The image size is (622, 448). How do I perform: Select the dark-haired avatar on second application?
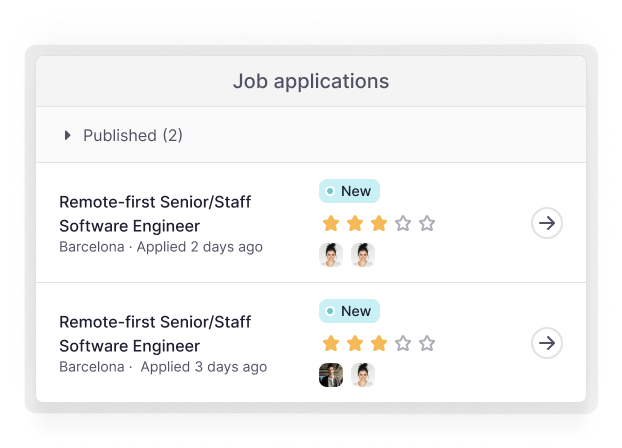point(331,375)
